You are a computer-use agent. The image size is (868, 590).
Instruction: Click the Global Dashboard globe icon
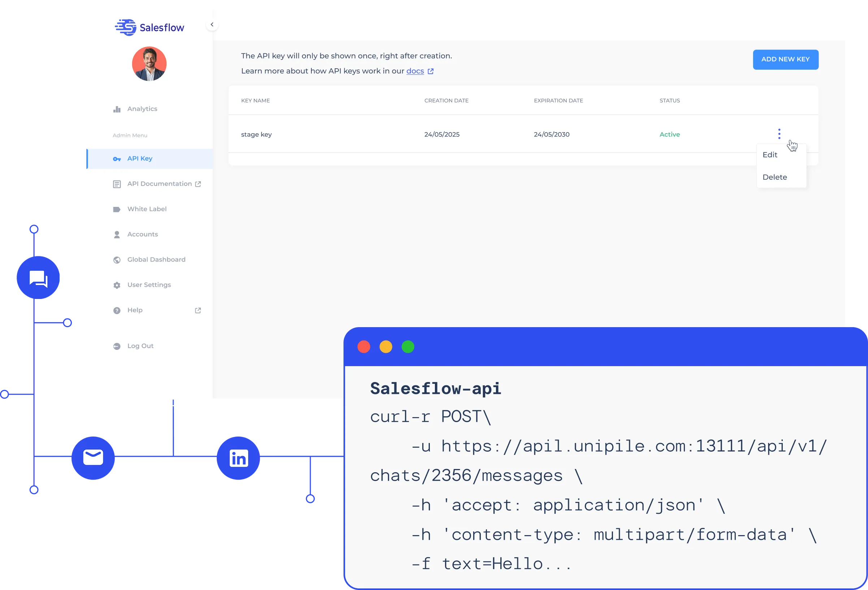117,260
